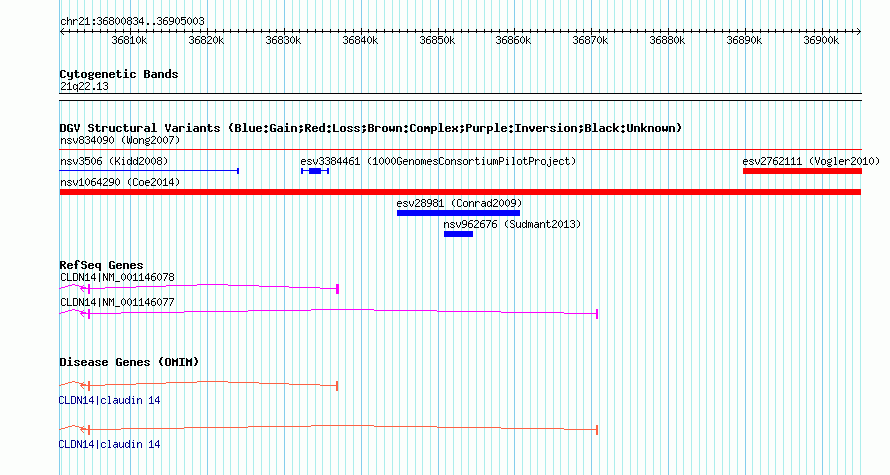Click the Cytogenetic Bands track title

(119, 74)
